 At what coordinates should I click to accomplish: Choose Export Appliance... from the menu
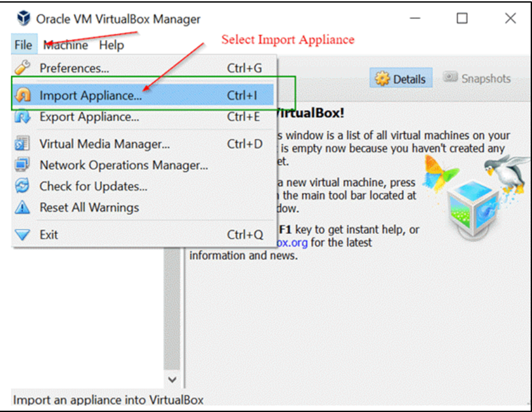pyautogui.click(x=89, y=117)
